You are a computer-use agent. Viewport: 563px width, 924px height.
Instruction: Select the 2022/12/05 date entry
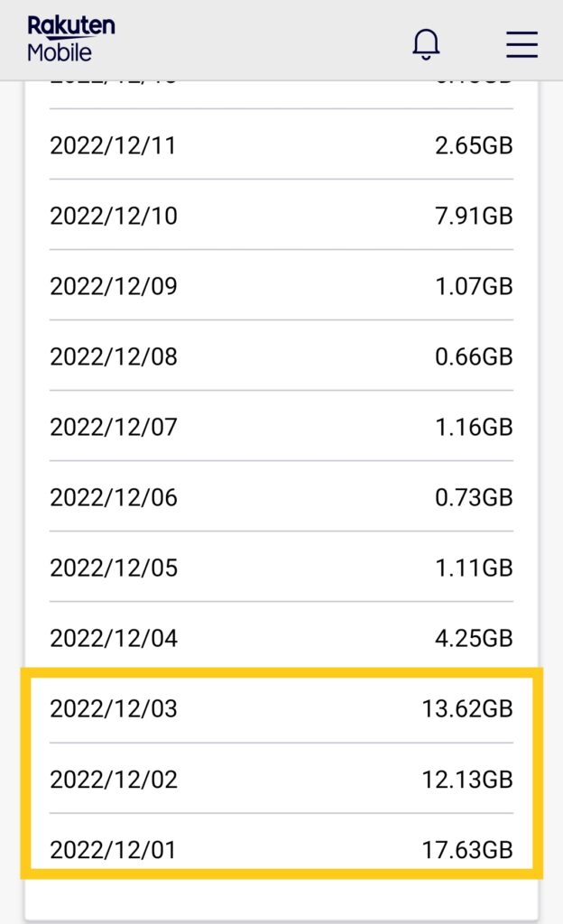point(114,568)
